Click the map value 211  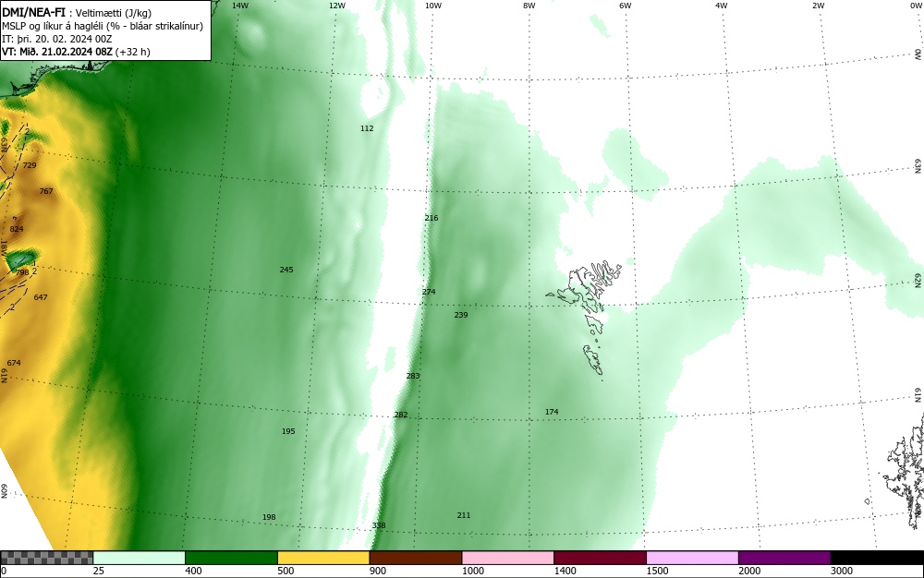(464, 515)
